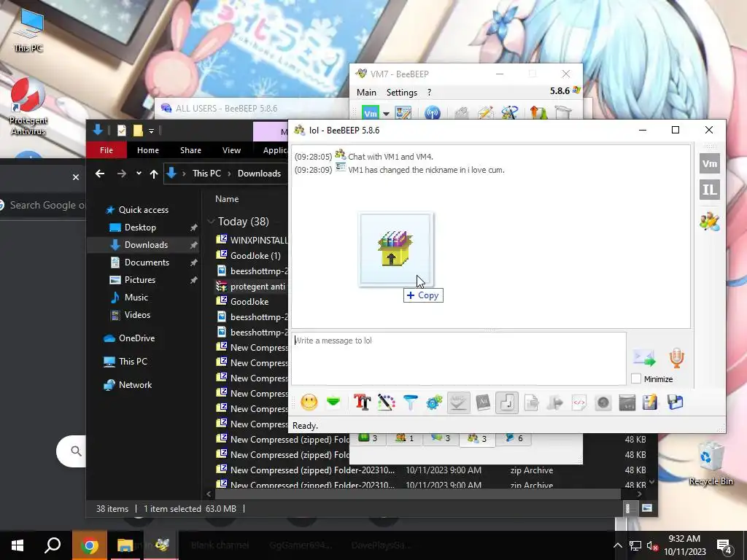Select Network in the navigation pane
This screenshot has width=747, height=560.
135,385
